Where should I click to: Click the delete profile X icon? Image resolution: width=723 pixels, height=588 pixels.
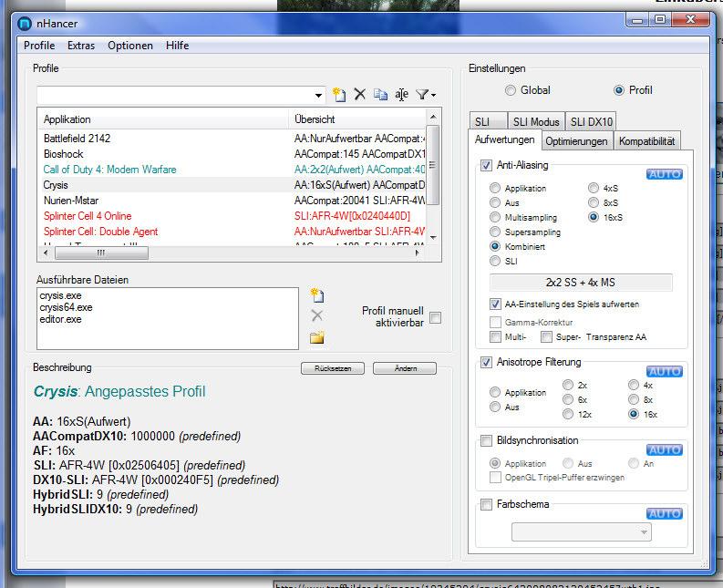(x=359, y=95)
